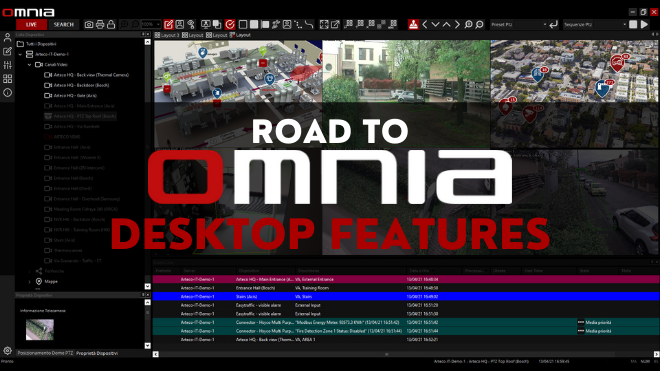Screen dimensions: 660x371
Task: Click the camera snapshot icon
Action: 89,24
